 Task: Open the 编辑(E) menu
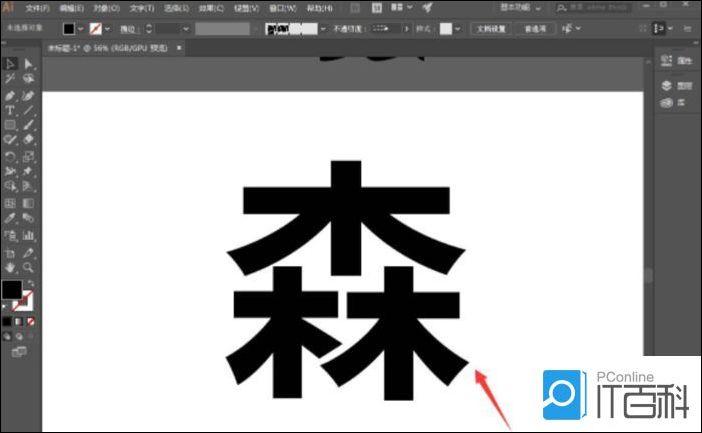[72, 9]
